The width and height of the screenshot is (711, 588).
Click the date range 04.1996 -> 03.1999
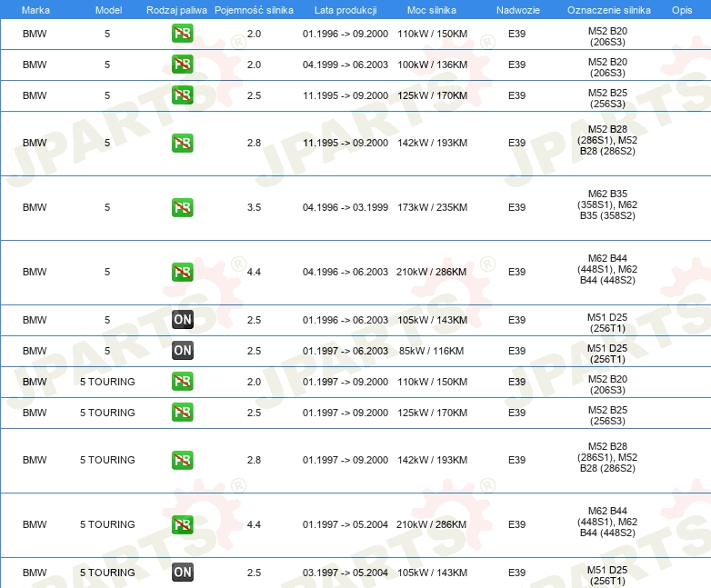345,207
